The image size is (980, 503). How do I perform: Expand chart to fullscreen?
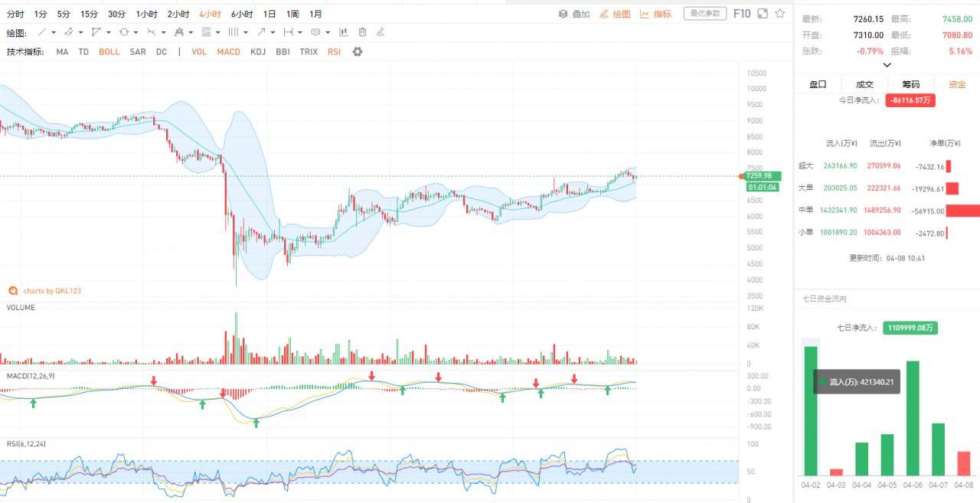click(763, 14)
